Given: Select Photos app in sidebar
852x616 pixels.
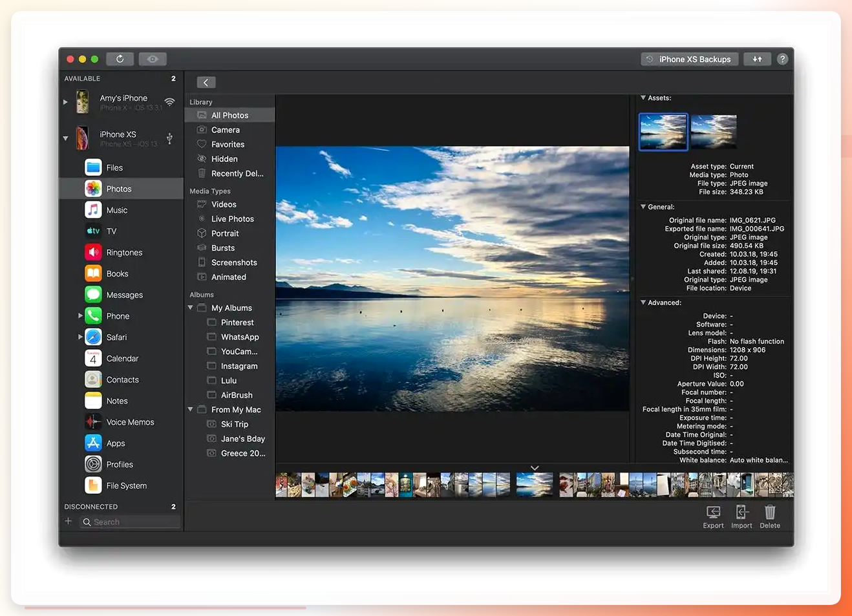Looking at the screenshot, I should 122,189.
